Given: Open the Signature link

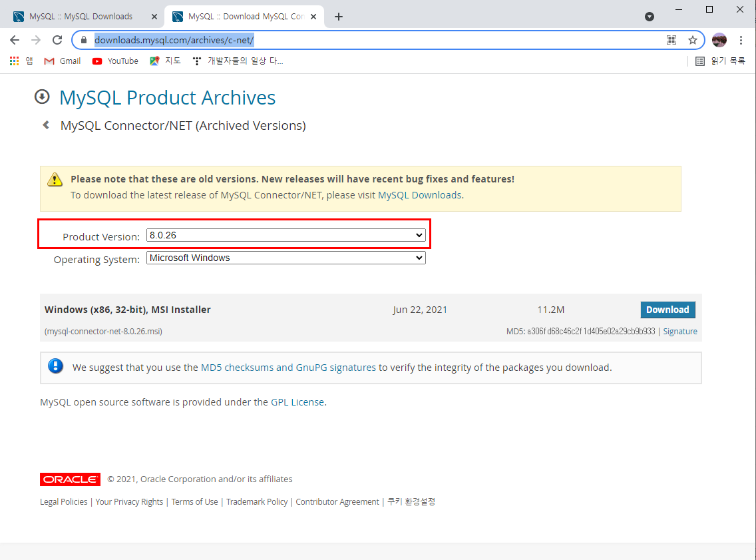Looking at the screenshot, I should pos(680,332).
